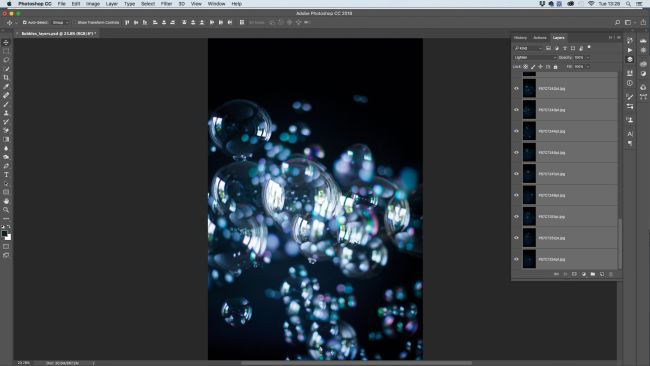Switch to the History tab
The height and width of the screenshot is (366, 650).
(520, 38)
